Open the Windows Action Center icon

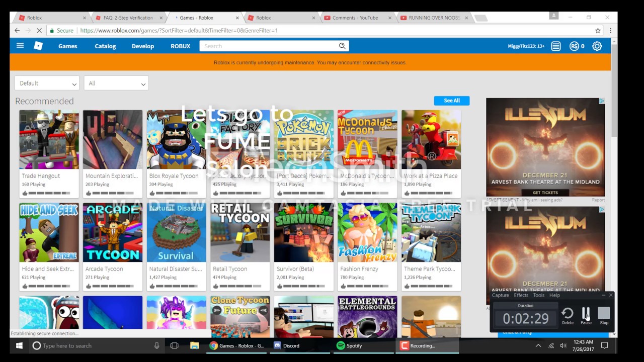[605, 345]
